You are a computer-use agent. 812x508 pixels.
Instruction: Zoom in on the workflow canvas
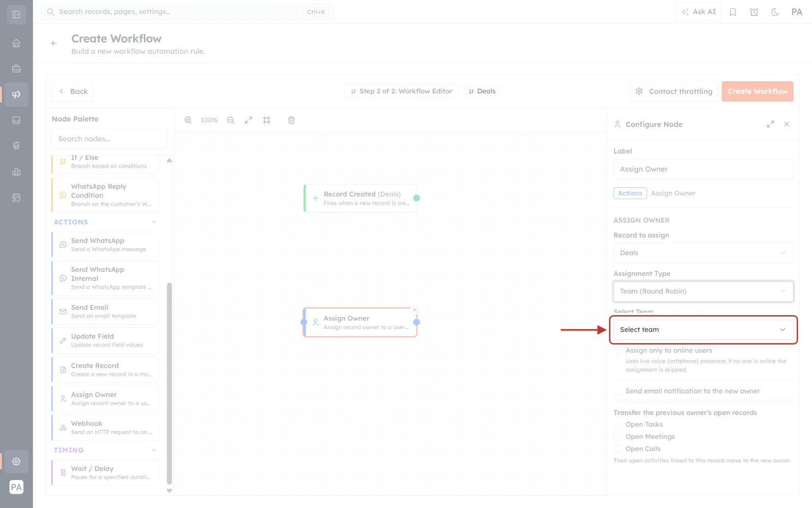[188, 120]
